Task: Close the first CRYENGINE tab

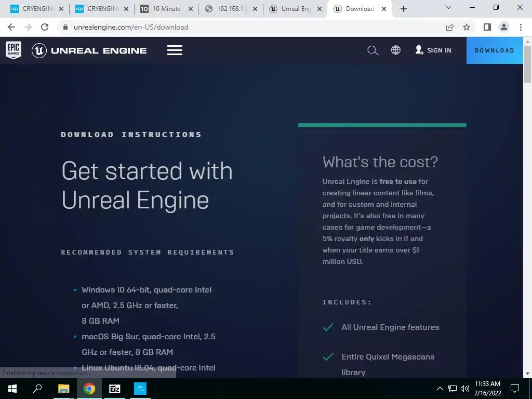Action: 61,9
